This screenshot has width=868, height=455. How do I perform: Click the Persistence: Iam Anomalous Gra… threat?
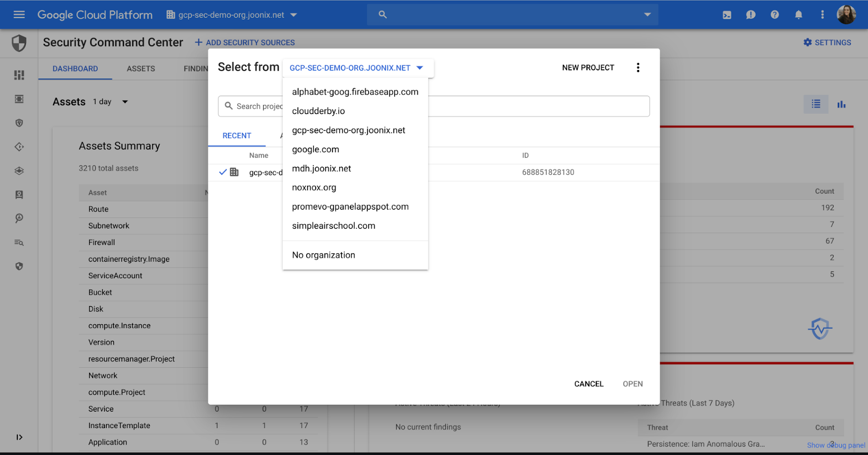(705, 444)
